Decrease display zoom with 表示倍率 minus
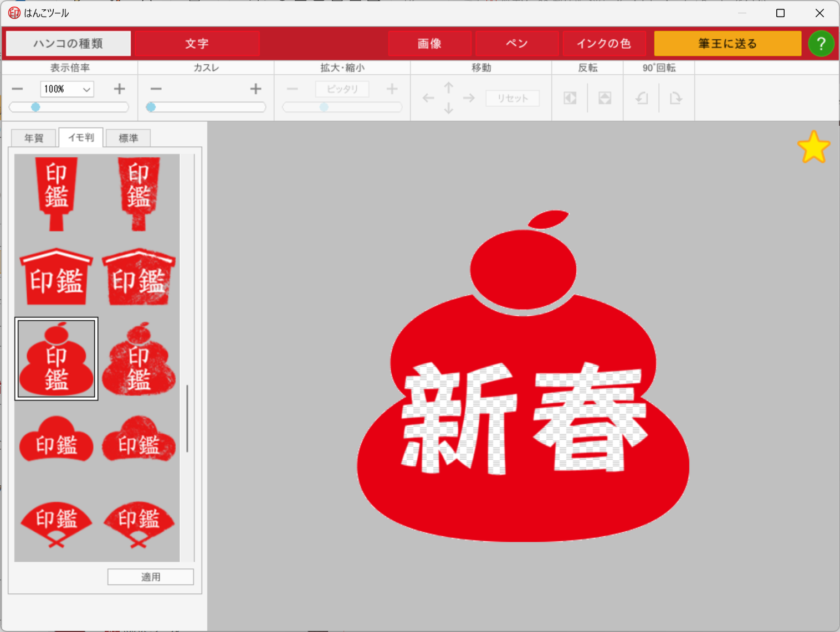The width and height of the screenshot is (840, 632). tap(17, 89)
